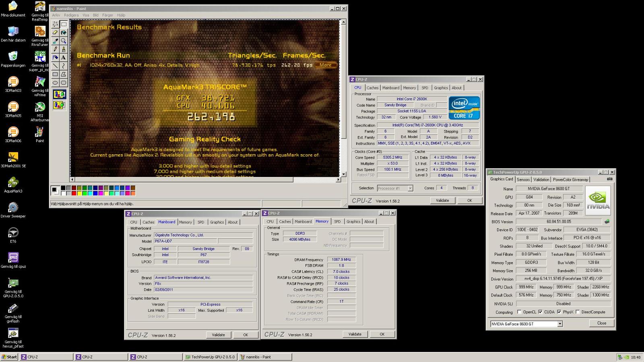Open the ET6 desktop icon
This screenshot has height=362, width=644.
[13, 235]
